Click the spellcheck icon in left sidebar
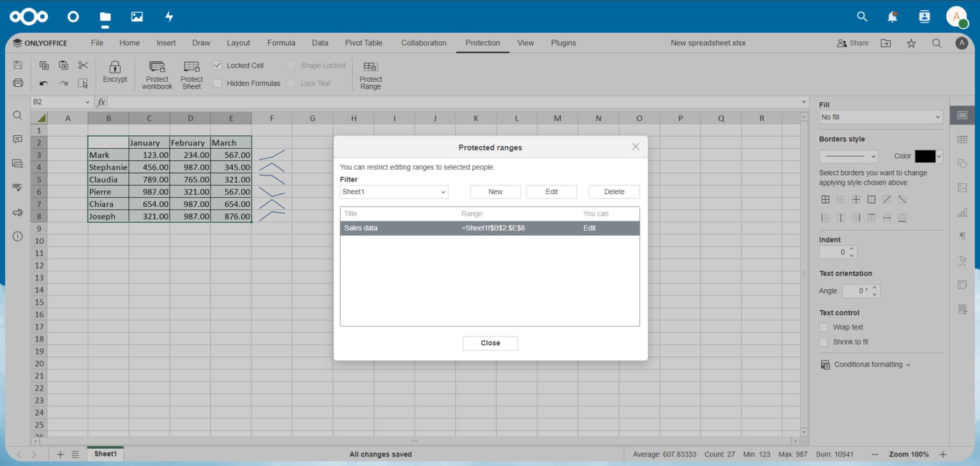This screenshot has height=466, width=980. pyautogui.click(x=17, y=187)
